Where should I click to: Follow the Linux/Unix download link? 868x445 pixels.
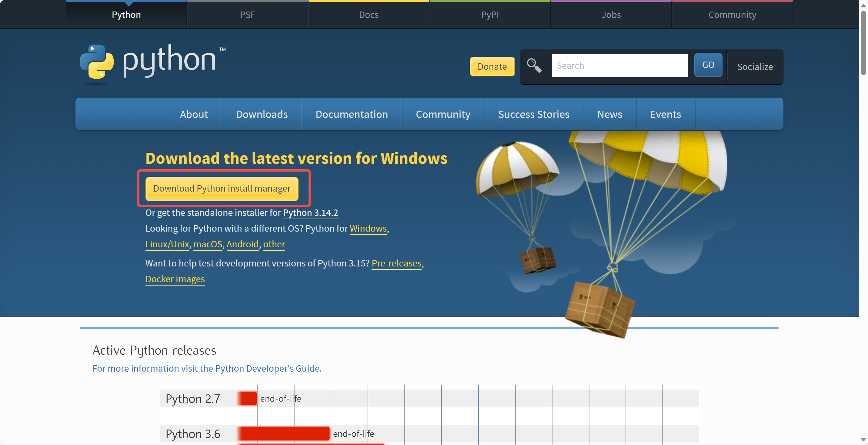coord(167,244)
